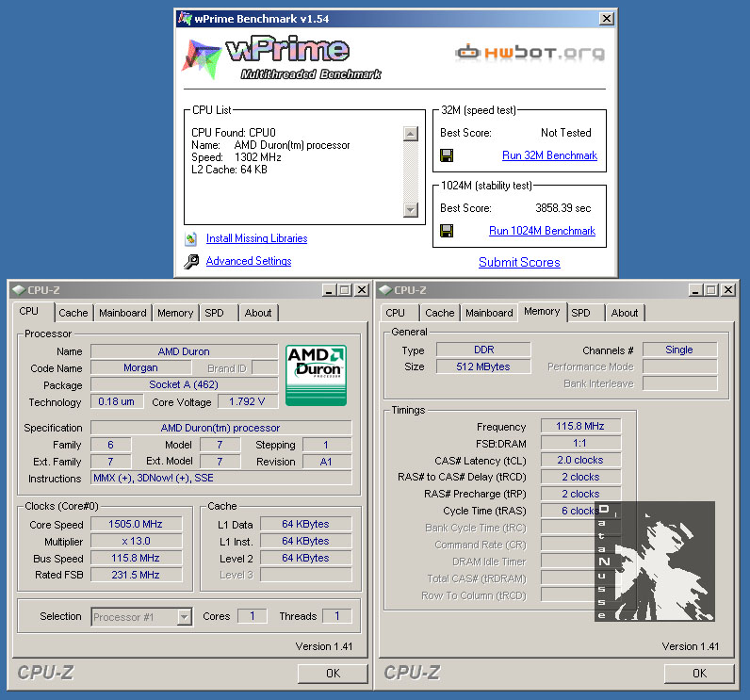The height and width of the screenshot is (700, 750).
Task: Close the right CPU-Z window
Action: tap(728, 290)
